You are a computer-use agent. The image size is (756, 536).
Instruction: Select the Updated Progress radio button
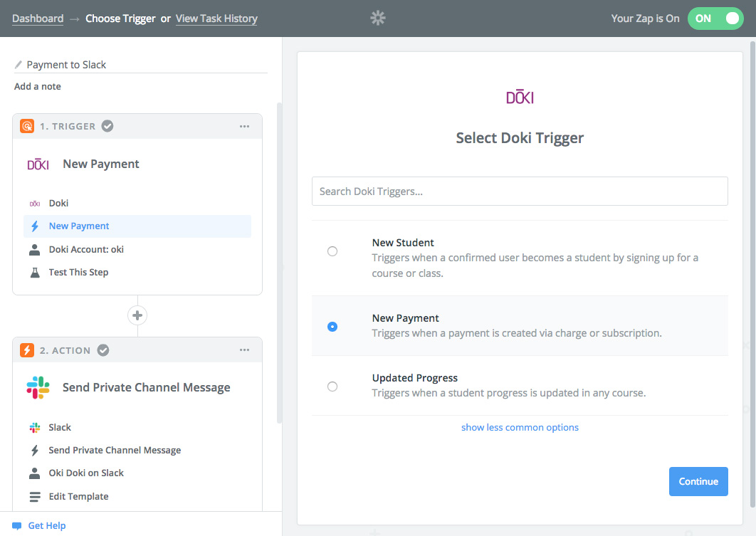(x=332, y=387)
